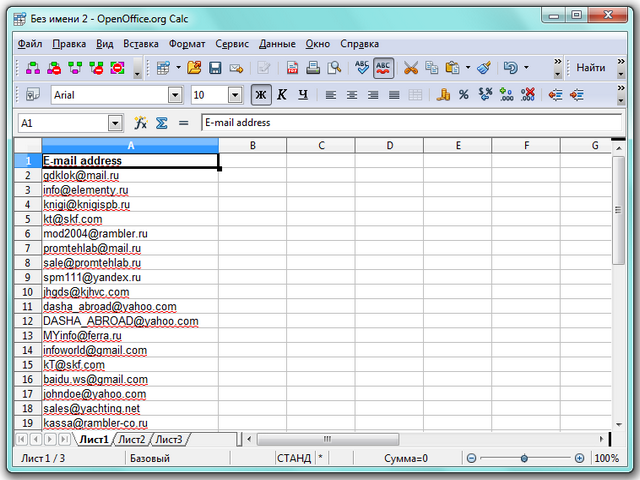Open the Формат menu
Image resolution: width=640 pixels, height=480 pixels.
pos(187,44)
